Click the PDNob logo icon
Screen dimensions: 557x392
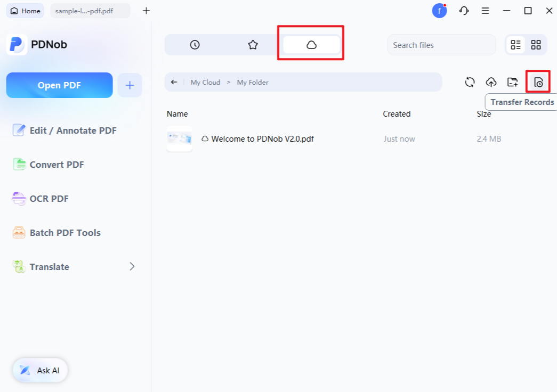[x=17, y=45]
